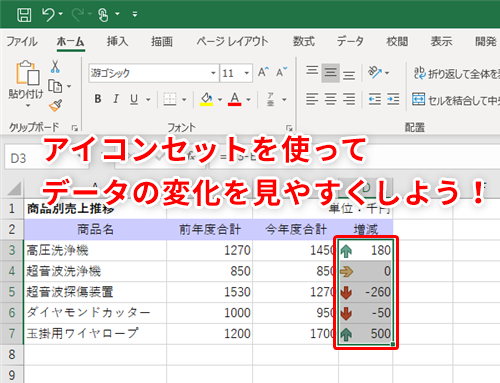500x383 pixels.
Task: Open the 数式 tab
Action: point(304,41)
